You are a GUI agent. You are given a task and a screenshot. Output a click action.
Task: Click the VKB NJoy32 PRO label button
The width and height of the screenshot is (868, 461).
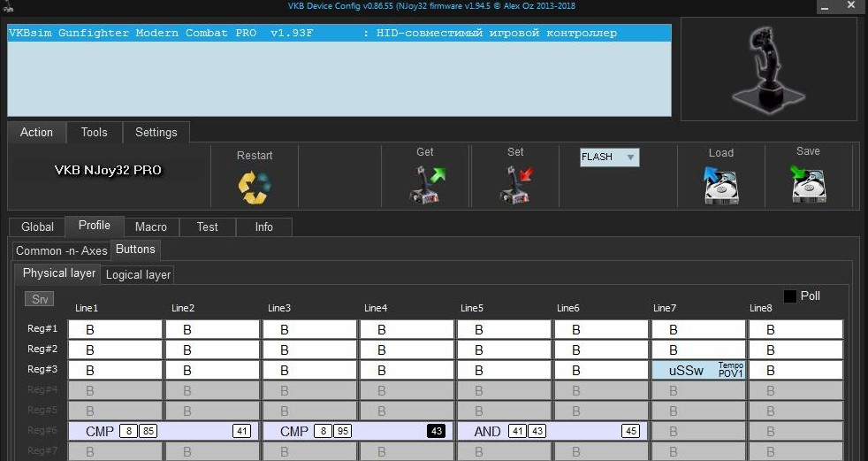[108, 170]
